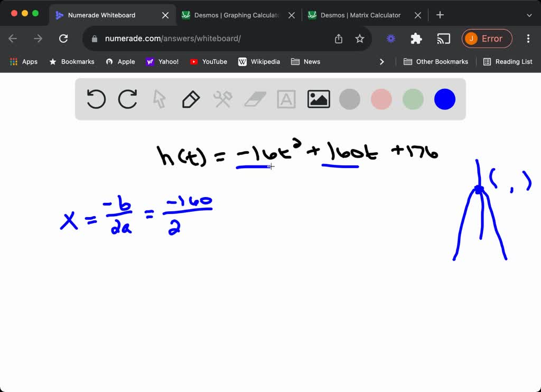Open a new browser tab
This screenshot has height=392, width=541.
point(440,15)
